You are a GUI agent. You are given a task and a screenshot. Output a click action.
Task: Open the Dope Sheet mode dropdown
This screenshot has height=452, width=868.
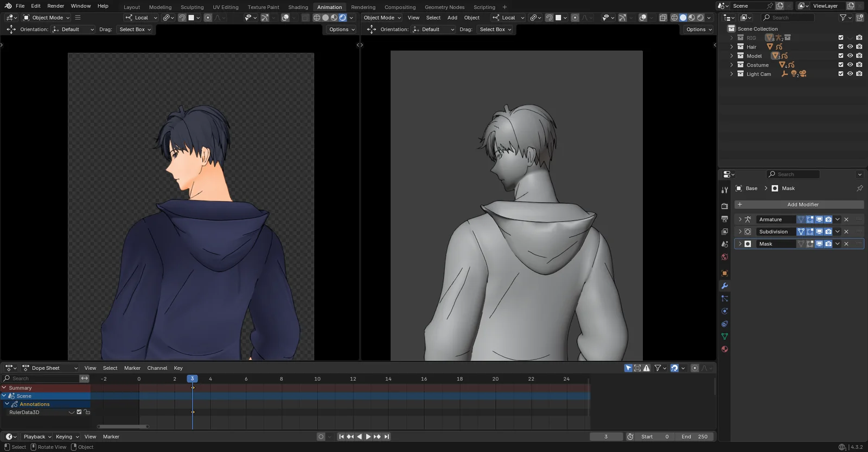(x=49, y=368)
